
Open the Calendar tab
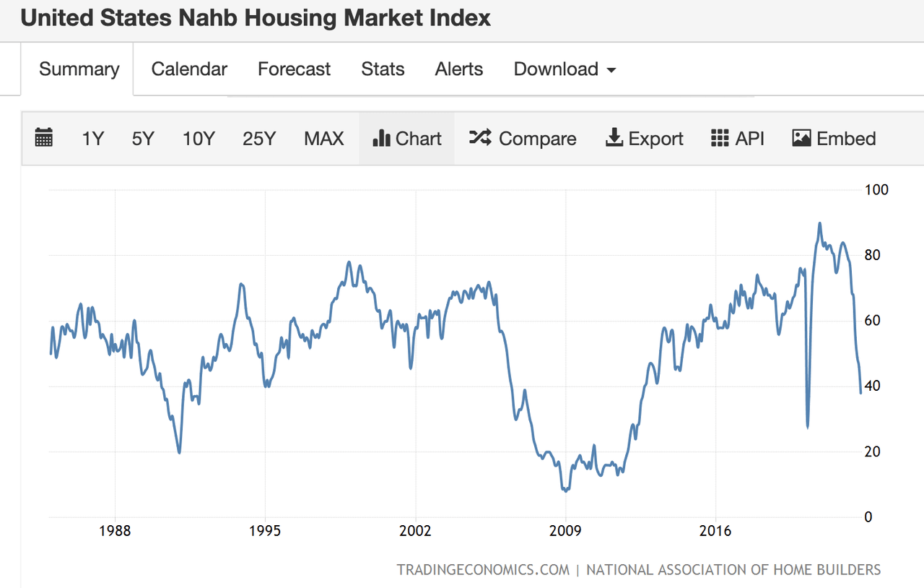click(x=189, y=69)
